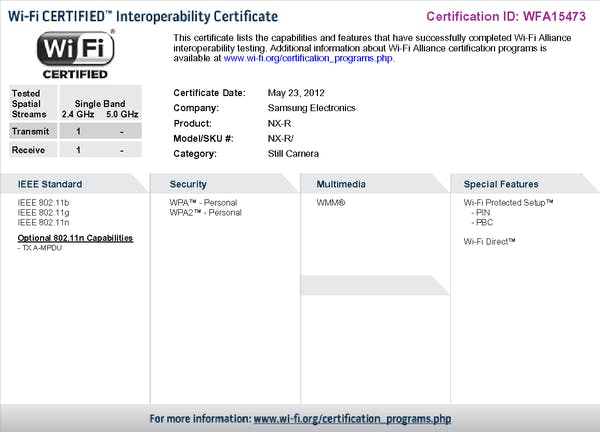The width and height of the screenshot is (600, 432).
Task: Click the 'Still Camera' category value
Action: (x=293, y=154)
